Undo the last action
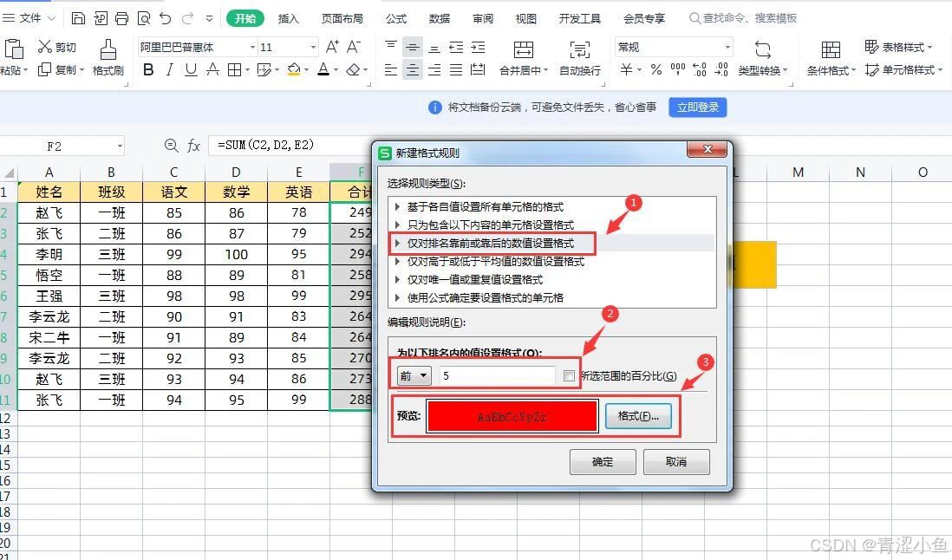Viewport: 952px width, 560px height. [165, 18]
